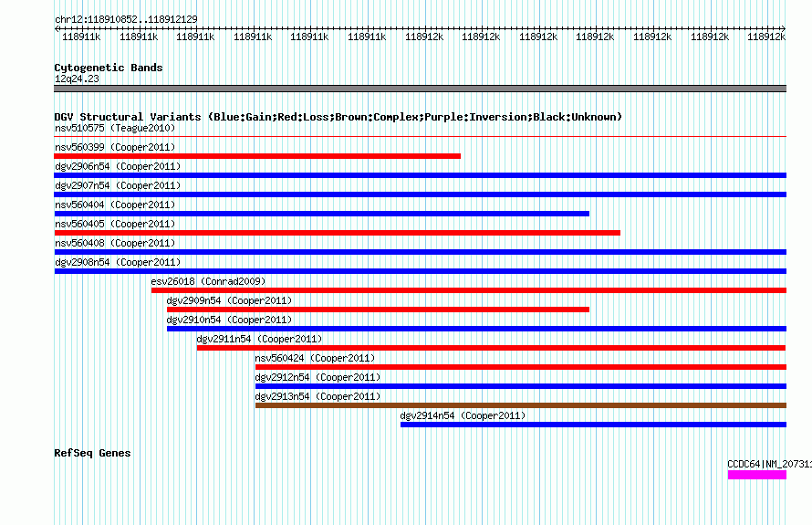Select the blue dgv2908n54 gain bar
This screenshot has height=525, width=812.
[x=420, y=271]
